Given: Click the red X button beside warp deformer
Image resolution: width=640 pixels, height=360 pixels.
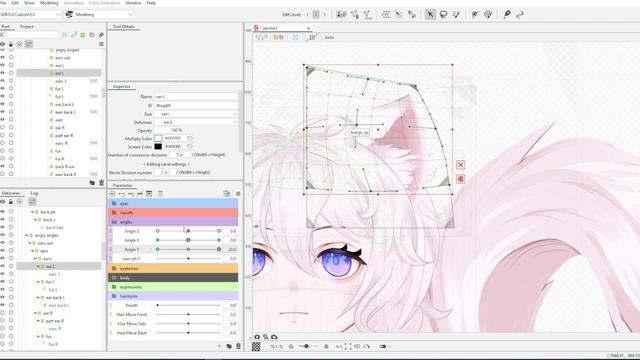Looking at the screenshot, I should 460,165.
